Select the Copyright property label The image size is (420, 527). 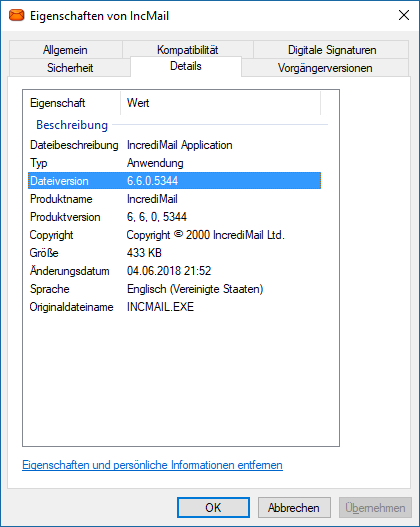tap(51, 235)
